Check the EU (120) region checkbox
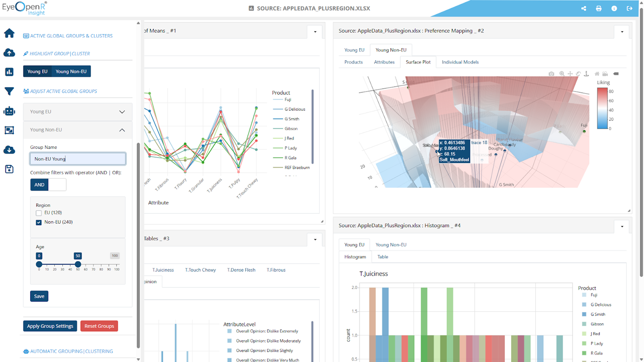The height and width of the screenshot is (362, 644). tap(39, 213)
